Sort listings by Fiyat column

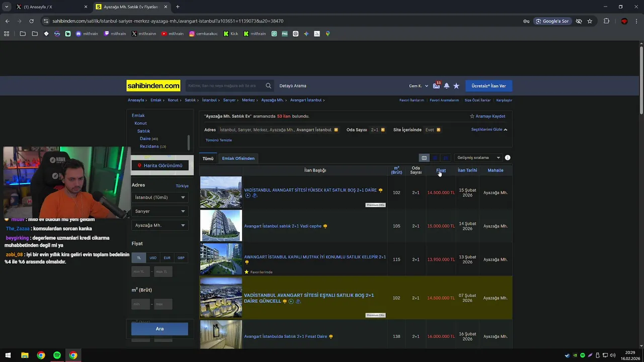tap(441, 170)
